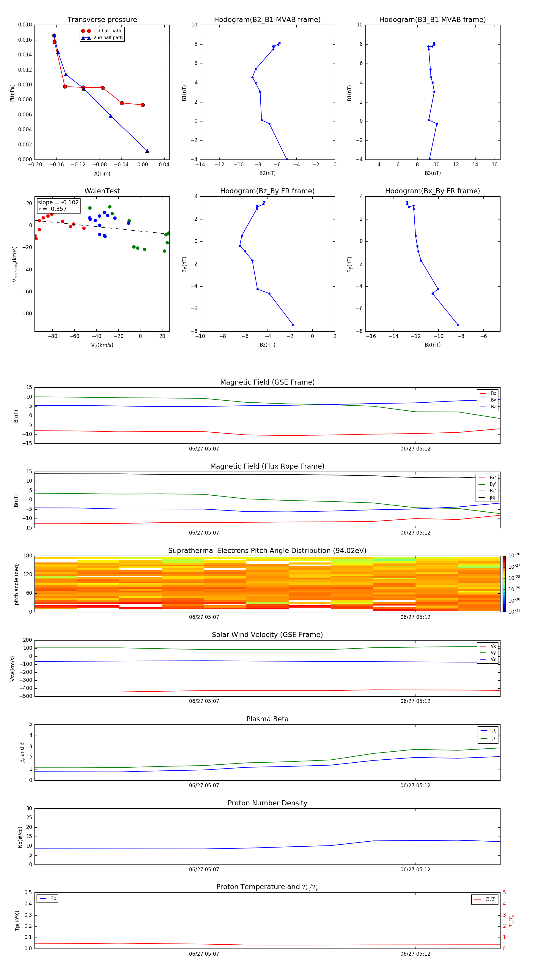Click the 'Pt(nPa)' y-axis label

tap(12, 93)
